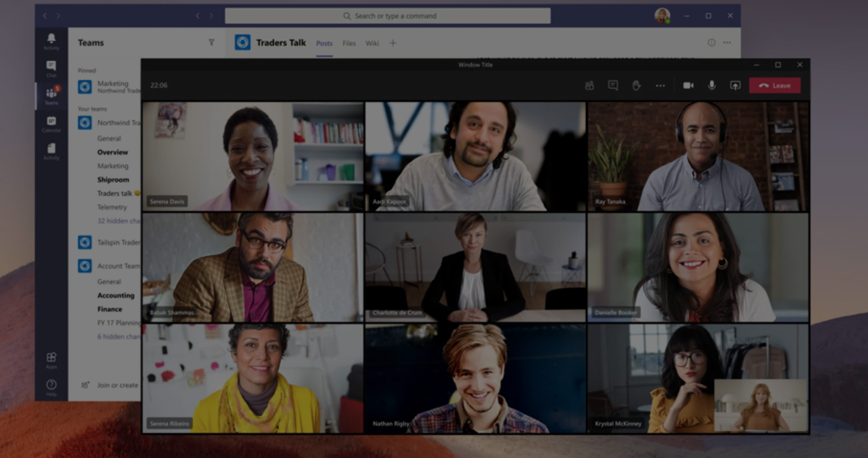The image size is (868, 458).
Task: Select the Teams icon in the sidebar
Action: (x=51, y=96)
